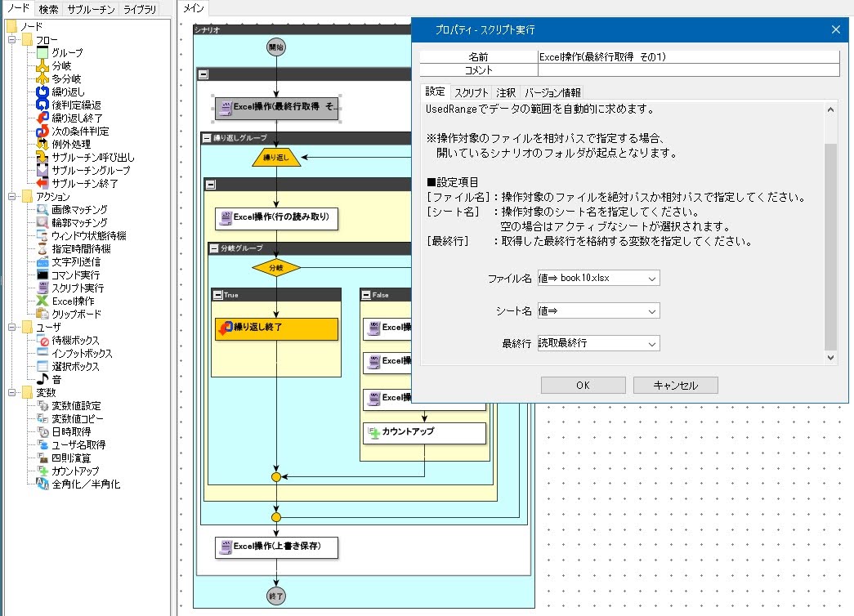854x616 pixels.
Task: Select the 繰り返し終了 icon in node tree
Action: tap(42, 118)
